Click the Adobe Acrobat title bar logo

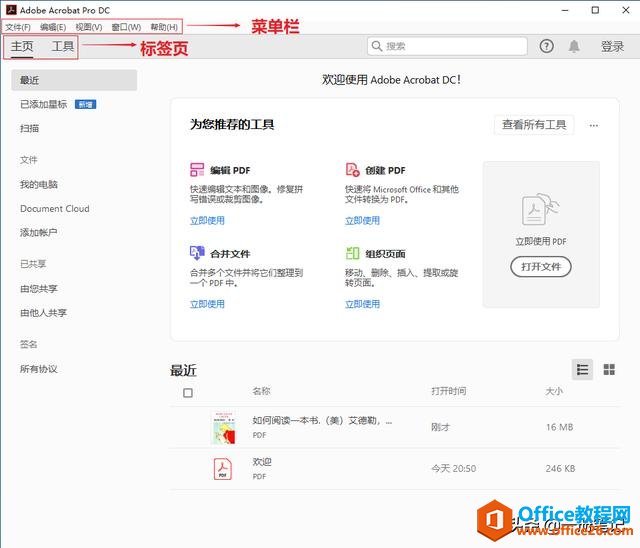point(11,9)
